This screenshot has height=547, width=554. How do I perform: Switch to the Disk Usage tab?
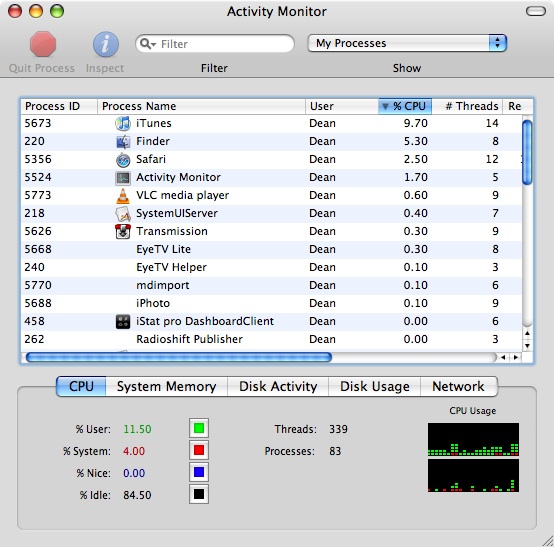[x=375, y=386]
